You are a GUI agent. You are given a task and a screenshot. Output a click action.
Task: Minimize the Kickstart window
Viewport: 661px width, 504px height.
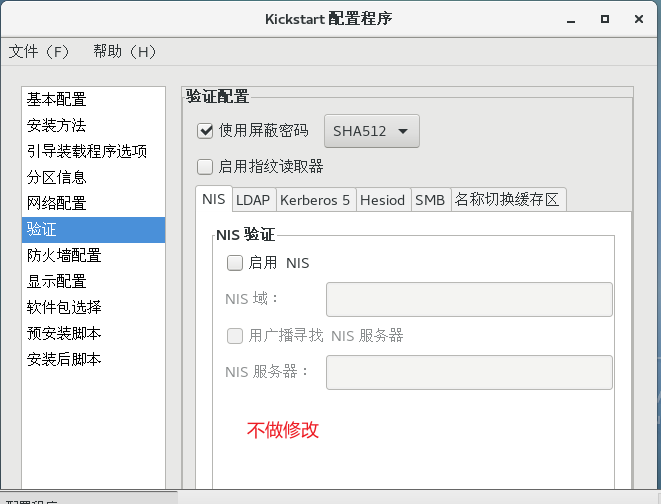571,19
